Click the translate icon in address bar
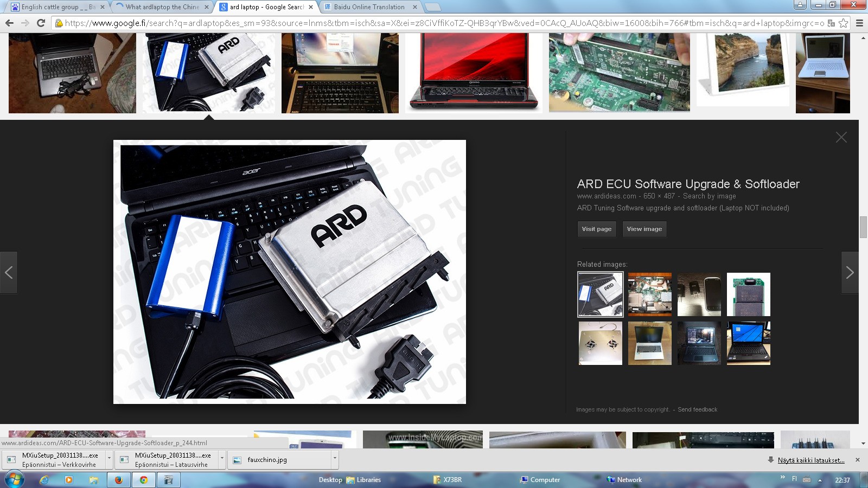This screenshot has width=868, height=488. pyautogui.click(x=831, y=23)
